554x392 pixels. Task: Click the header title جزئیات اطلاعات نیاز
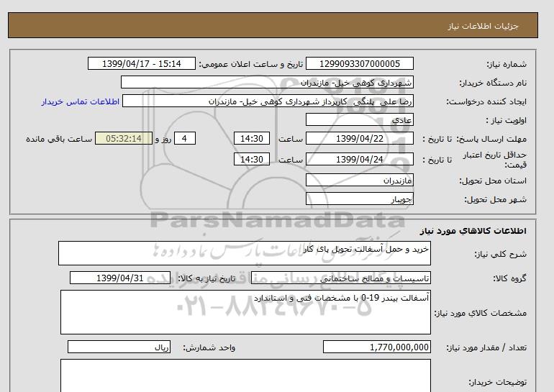483,26
